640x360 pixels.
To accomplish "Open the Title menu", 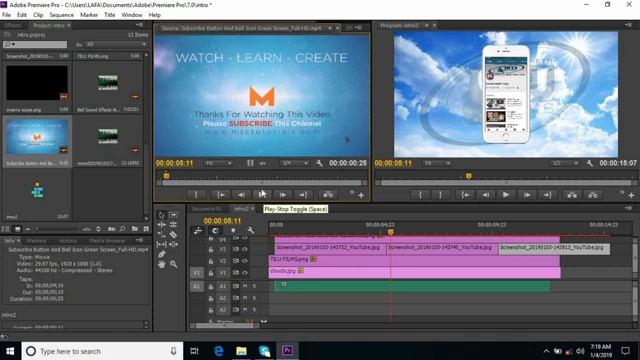I will [109, 15].
